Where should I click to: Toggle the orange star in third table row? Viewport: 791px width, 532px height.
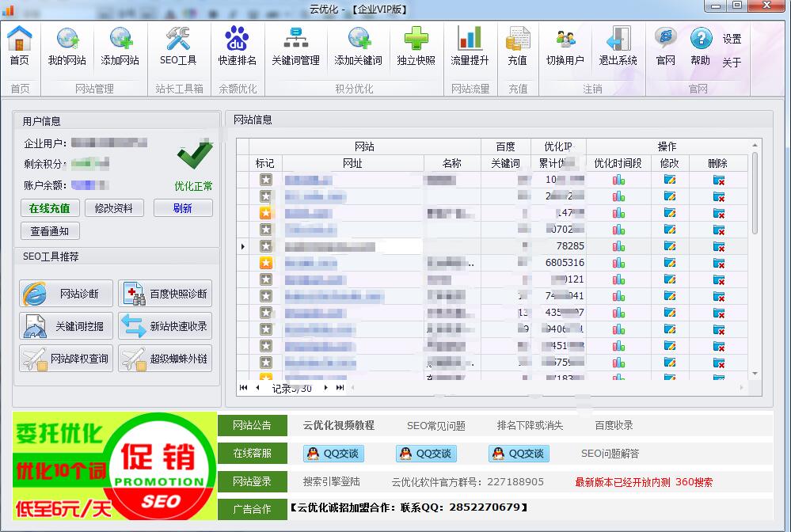tap(265, 213)
